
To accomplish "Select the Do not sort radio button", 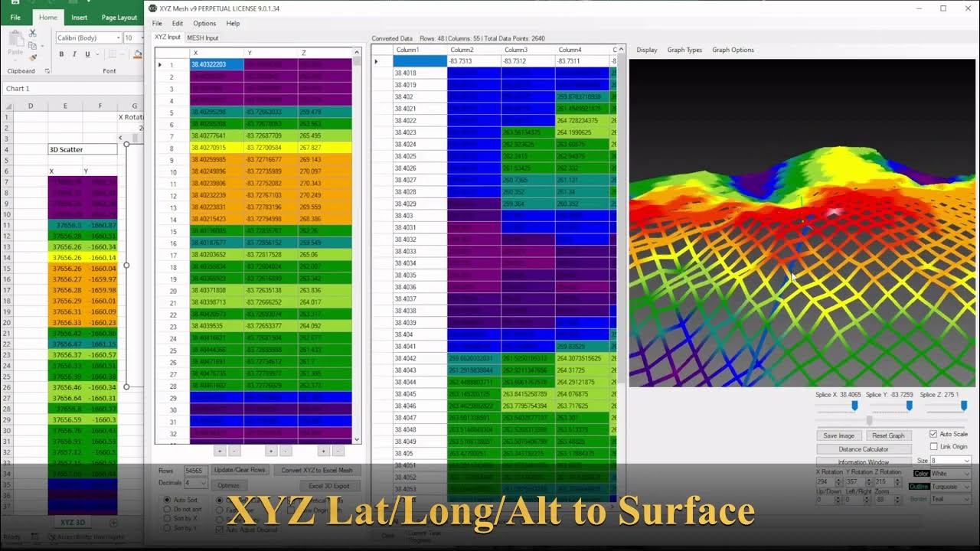I will coord(168,509).
